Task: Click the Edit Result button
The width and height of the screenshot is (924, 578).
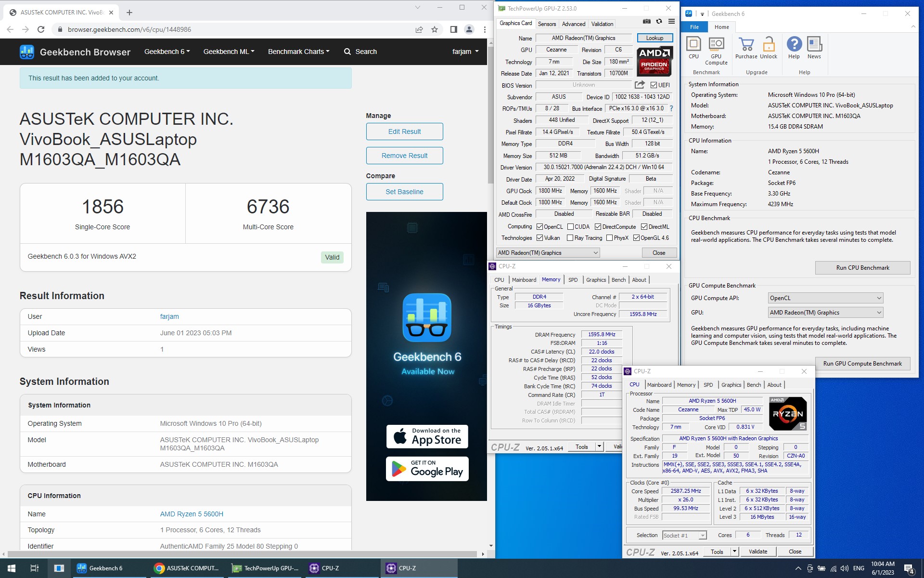Action: (x=404, y=131)
